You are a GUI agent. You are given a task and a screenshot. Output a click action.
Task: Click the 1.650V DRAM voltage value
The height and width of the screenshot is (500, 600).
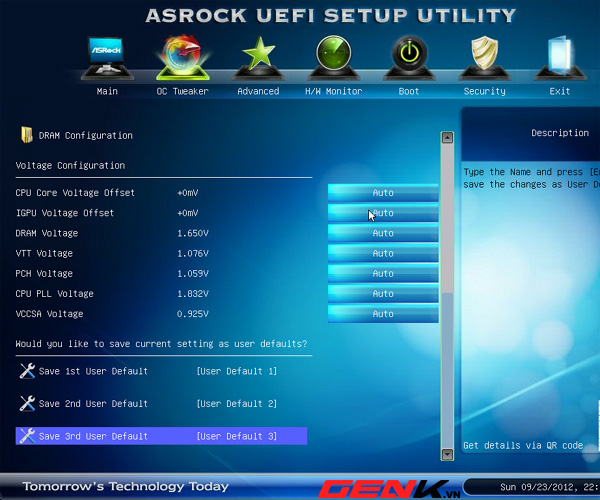pyautogui.click(x=193, y=233)
